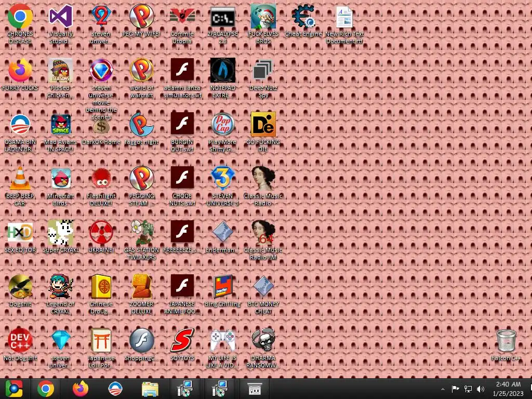Screen dimensions: 532x399
Task: Open the volume control in the tray
Action: [x=481, y=389]
